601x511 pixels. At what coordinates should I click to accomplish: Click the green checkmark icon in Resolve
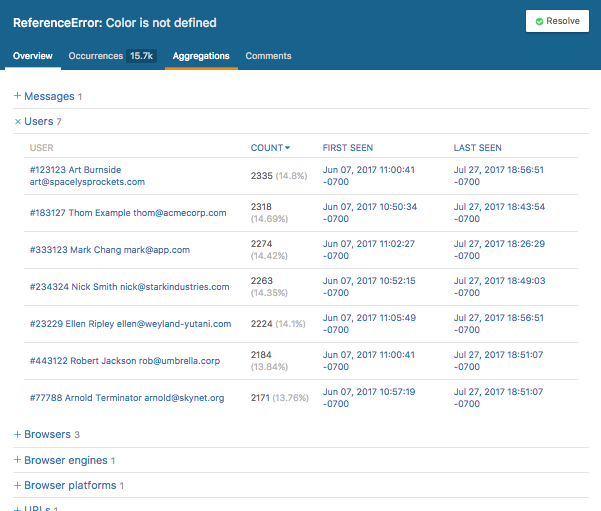pyautogui.click(x=539, y=21)
